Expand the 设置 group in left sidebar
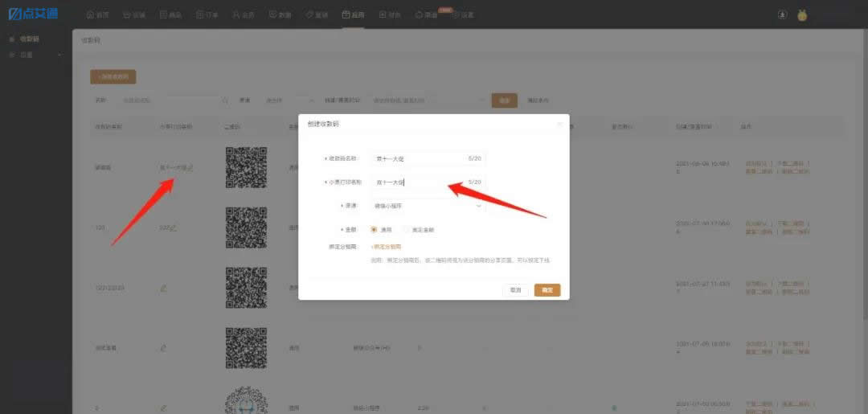The width and height of the screenshot is (868, 414). coord(36,55)
